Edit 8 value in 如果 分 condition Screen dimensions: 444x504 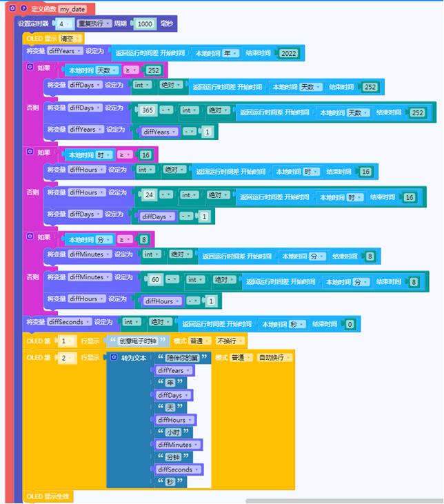[144, 239]
